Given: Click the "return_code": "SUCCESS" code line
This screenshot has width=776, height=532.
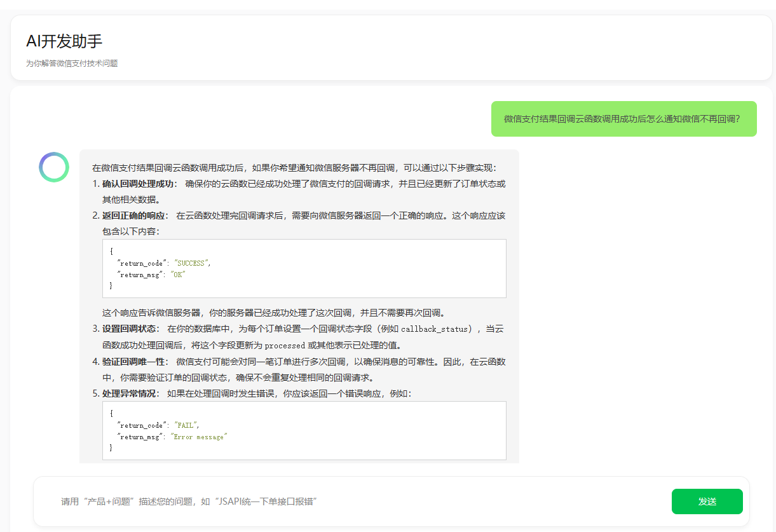Looking at the screenshot, I should pos(163,263).
